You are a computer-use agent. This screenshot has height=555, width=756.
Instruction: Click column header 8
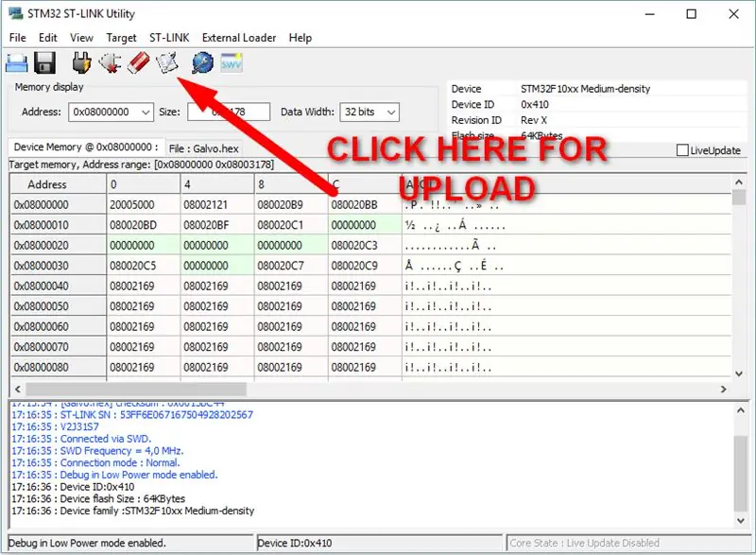tap(291, 184)
